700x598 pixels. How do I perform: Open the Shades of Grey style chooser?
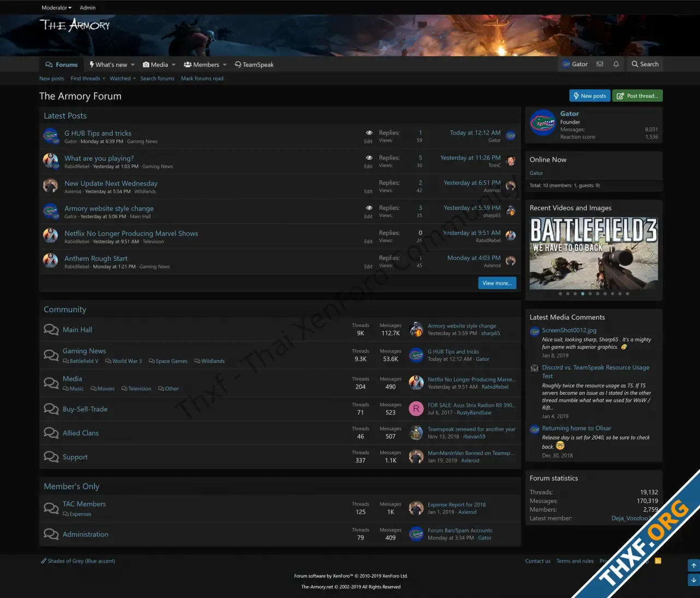(78, 561)
